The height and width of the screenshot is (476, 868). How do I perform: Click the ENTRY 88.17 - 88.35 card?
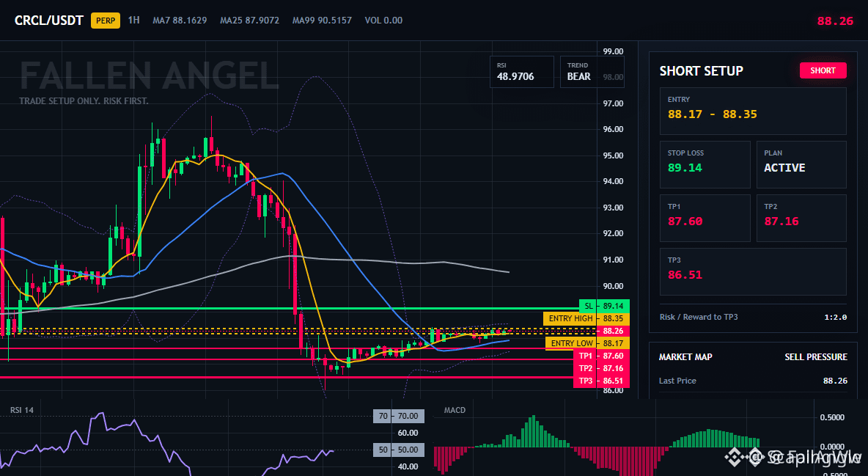[x=753, y=111]
